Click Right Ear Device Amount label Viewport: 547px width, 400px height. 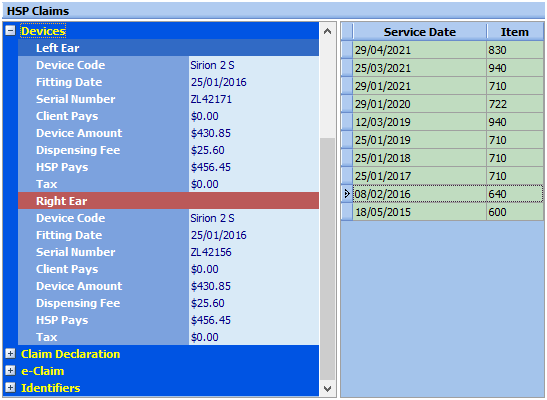point(79,286)
